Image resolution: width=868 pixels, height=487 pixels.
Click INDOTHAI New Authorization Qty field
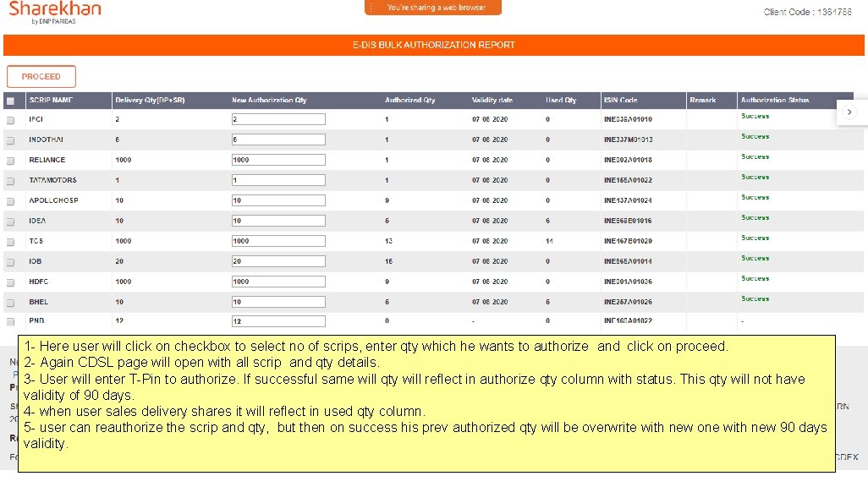(x=278, y=140)
